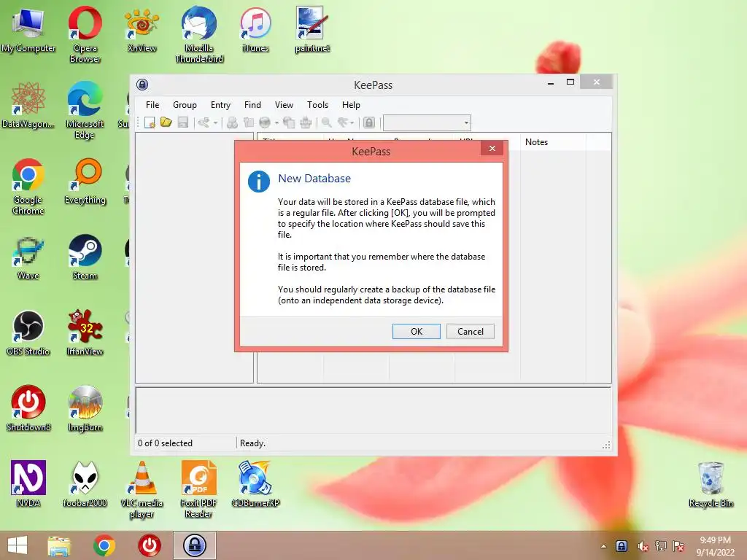The width and height of the screenshot is (747, 560).
Task: Open My Computer desktop icon
Action: click(28, 29)
